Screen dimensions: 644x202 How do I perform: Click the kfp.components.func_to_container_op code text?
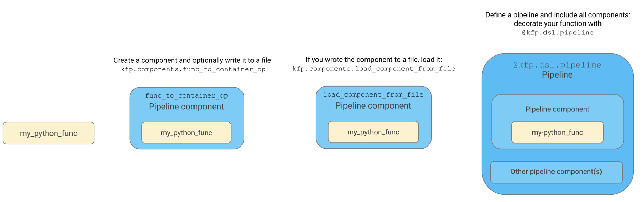[193, 69]
